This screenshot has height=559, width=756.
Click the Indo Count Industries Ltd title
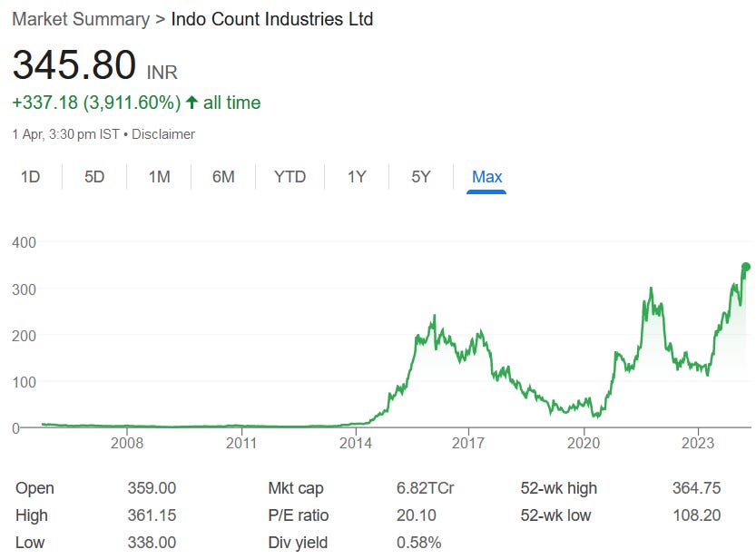point(272,19)
